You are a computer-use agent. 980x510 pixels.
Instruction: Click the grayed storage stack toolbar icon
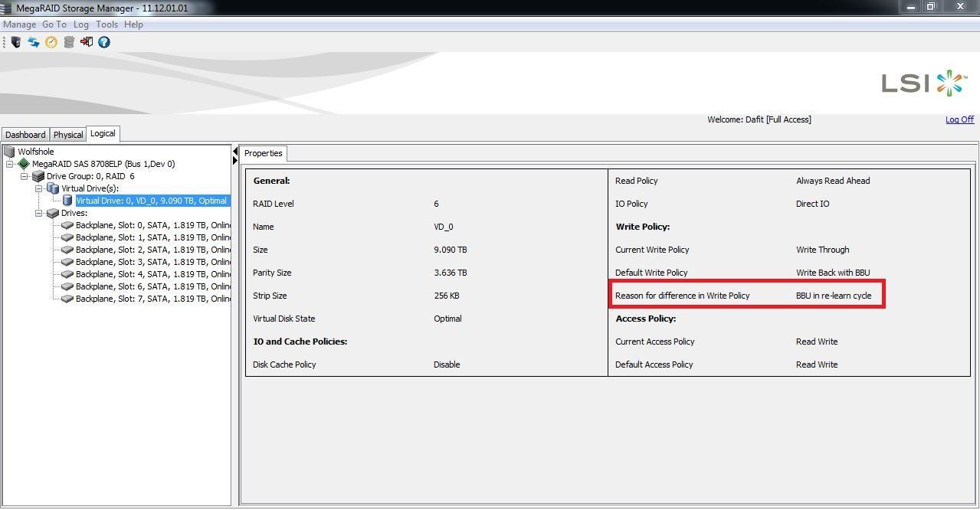pyautogui.click(x=69, y=42)
